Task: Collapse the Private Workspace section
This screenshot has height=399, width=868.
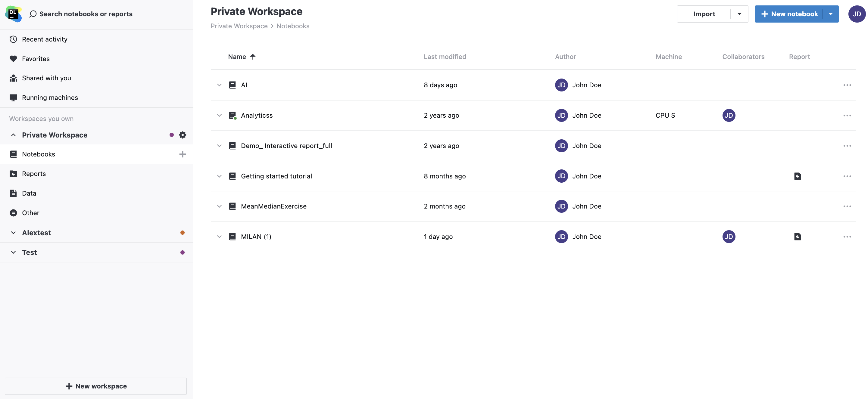Action: point(13,135)
